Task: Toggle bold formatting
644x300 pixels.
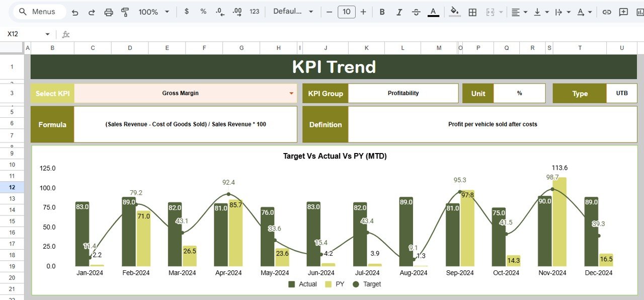Action: click(x=382, y=12)
